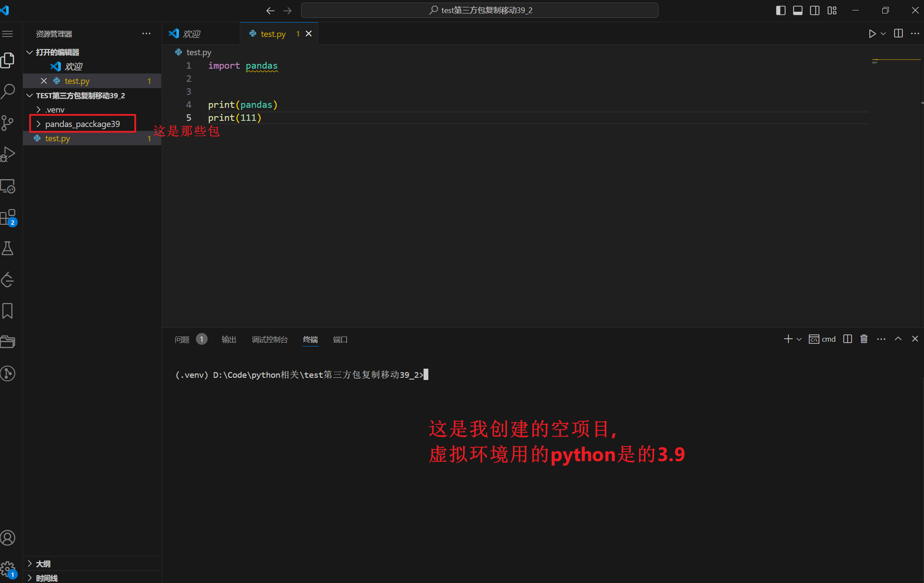Viewport: 924px width, 583px height.
Task: Split the terminal
Action: pyautogui.click(x=848, y=339)
